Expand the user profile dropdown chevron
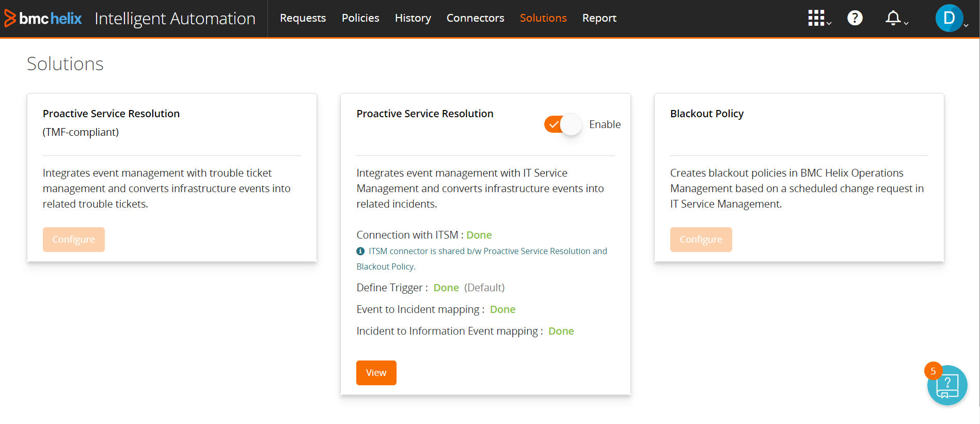Viewport: 980px width, 424px height. click(x=966, y=25)
